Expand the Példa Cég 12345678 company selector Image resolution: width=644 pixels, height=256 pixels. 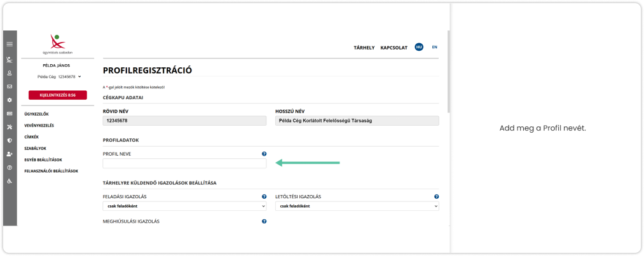[x=58, y=76]
